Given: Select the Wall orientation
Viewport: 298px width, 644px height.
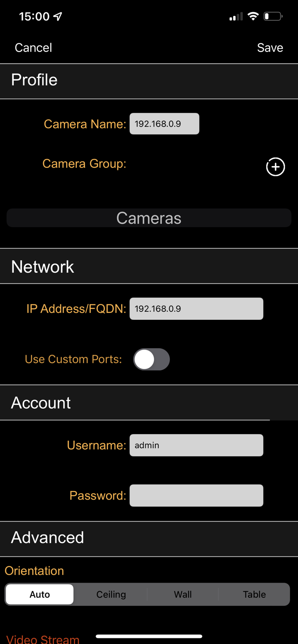Looking at the screenshot, I should point(182,594).
